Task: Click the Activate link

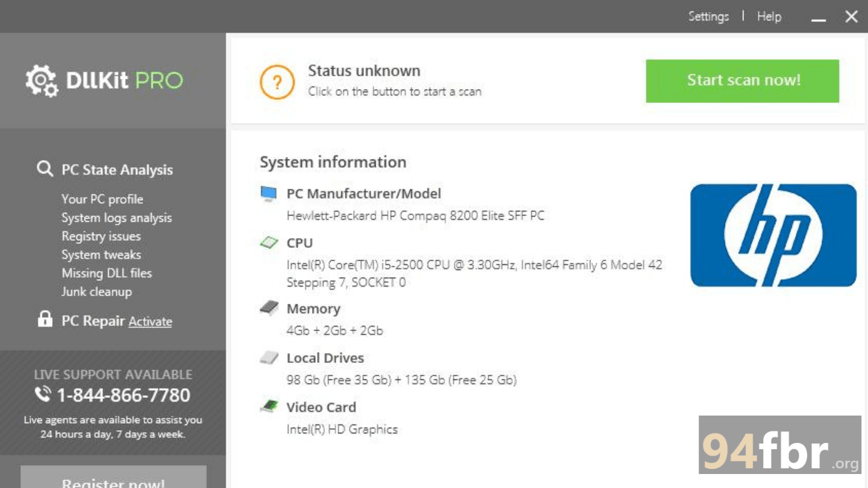Action: 151,322
